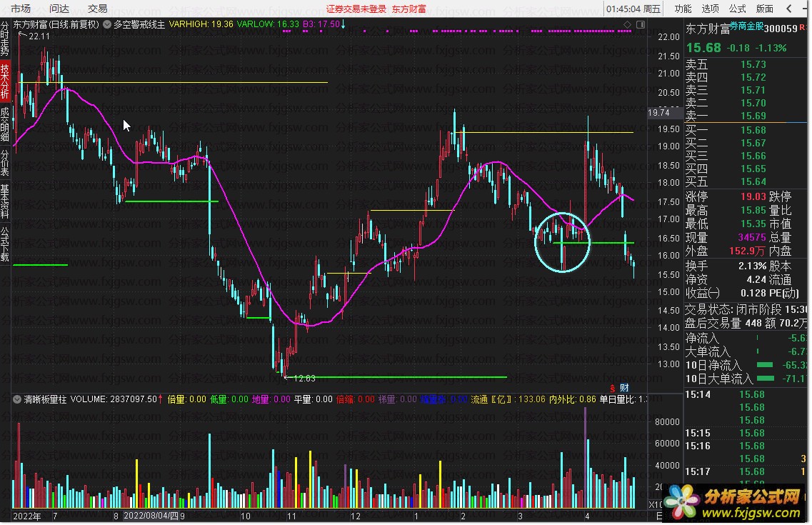Click the 12.63 low price label
This screenshot has height=525, width=812.
(304, 379)
